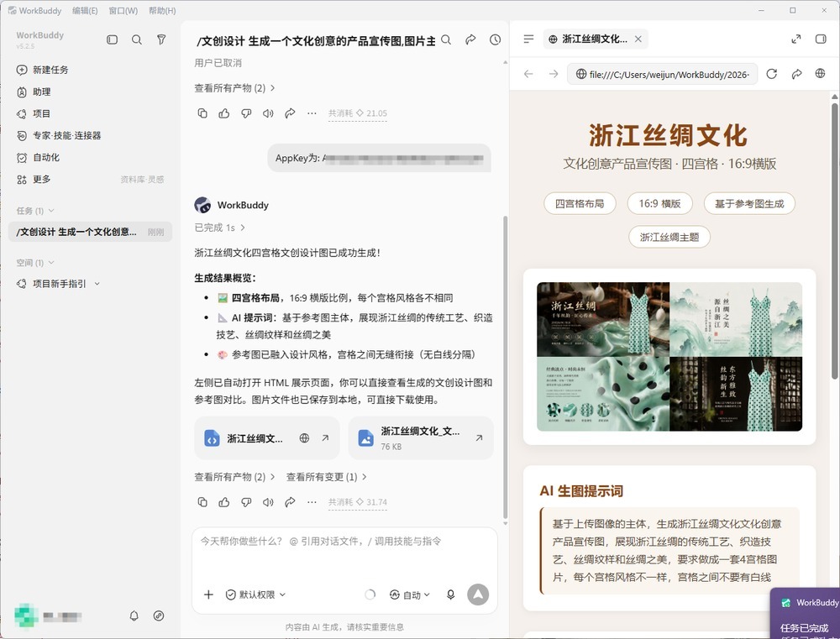840x639 pixels.
Task: Toggle the right preview panel layout icon
Action: [x=821, y=39]
